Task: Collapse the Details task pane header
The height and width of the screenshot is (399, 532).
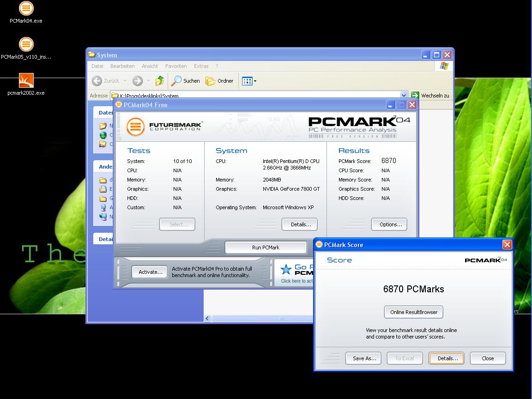Action: [103, 239]
